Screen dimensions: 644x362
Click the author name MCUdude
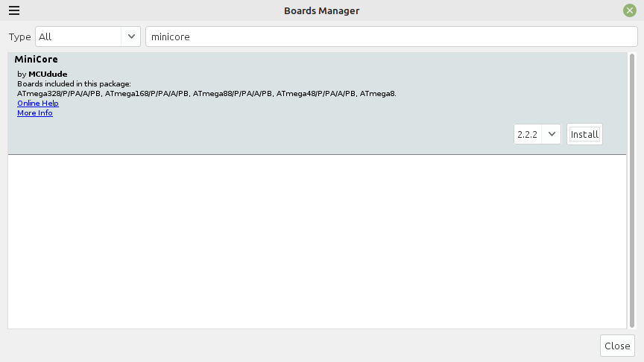point(48,74)
